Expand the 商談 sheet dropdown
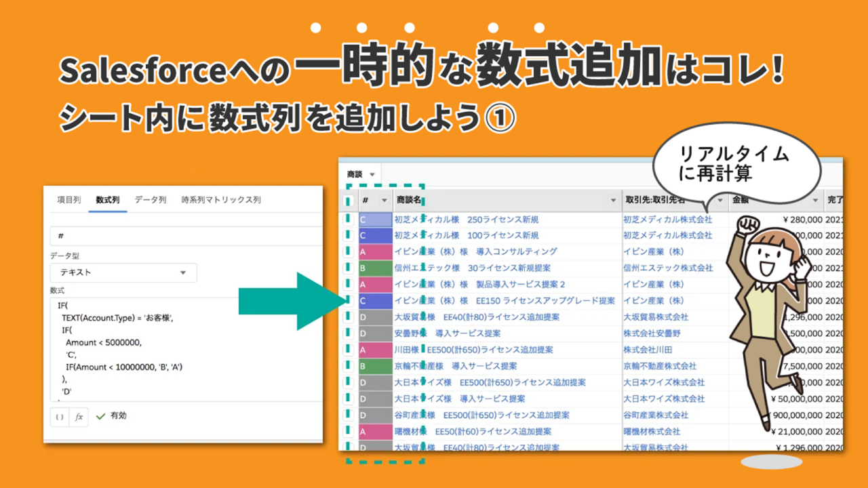Image resolution: width=868 pixels, height=488 pixels. pyautogui.click(x=372, y=175)
